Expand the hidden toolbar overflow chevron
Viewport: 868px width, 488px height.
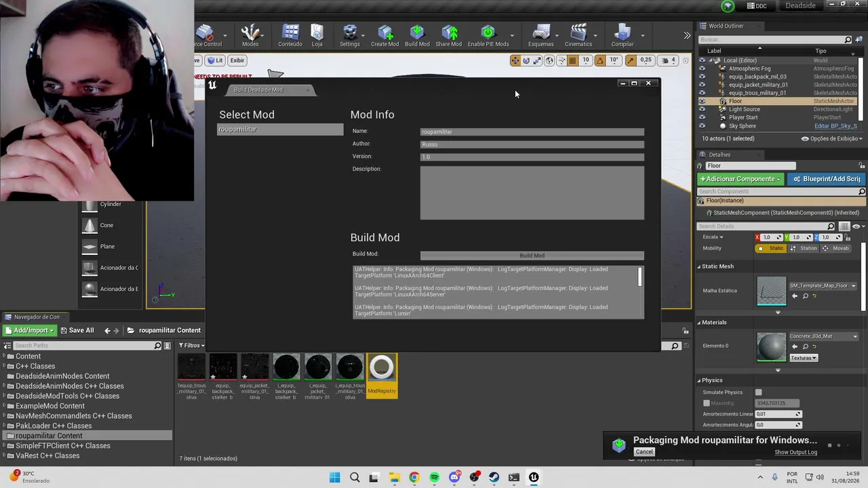tap(687, 36)
